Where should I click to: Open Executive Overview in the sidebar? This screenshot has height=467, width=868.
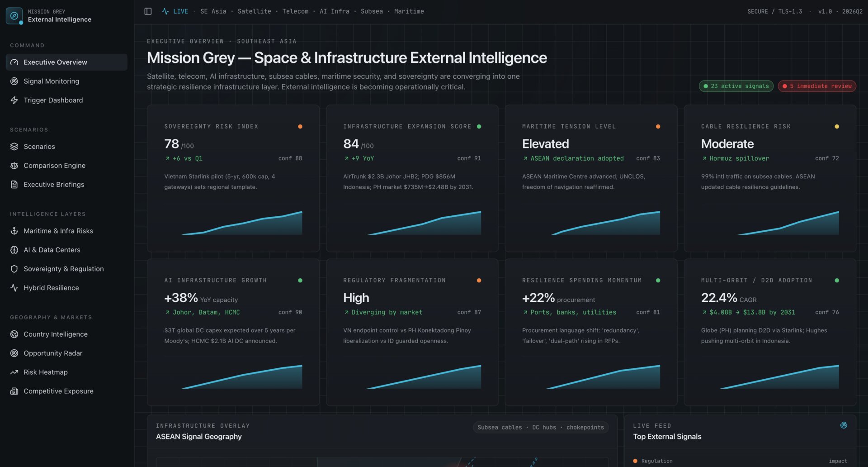coord(66,62)
